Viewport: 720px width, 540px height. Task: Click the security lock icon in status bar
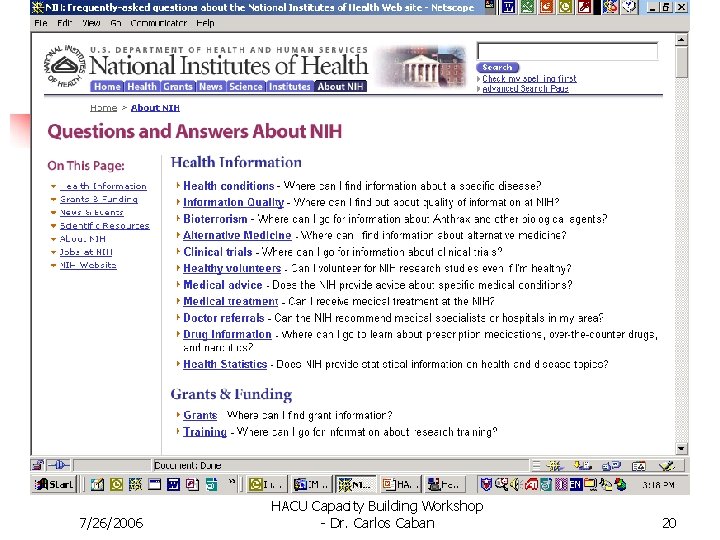pyautogui.click(x=38, y=466)
